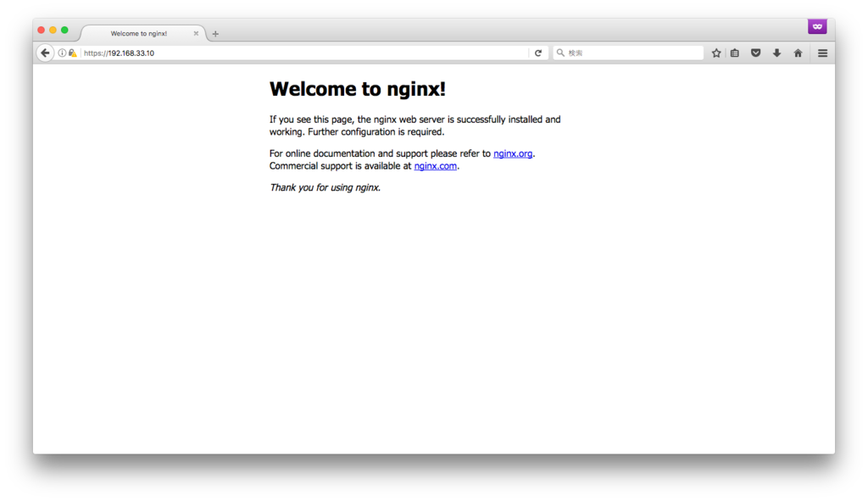Show site information via the info icon
868x501 pixels.
62,53
